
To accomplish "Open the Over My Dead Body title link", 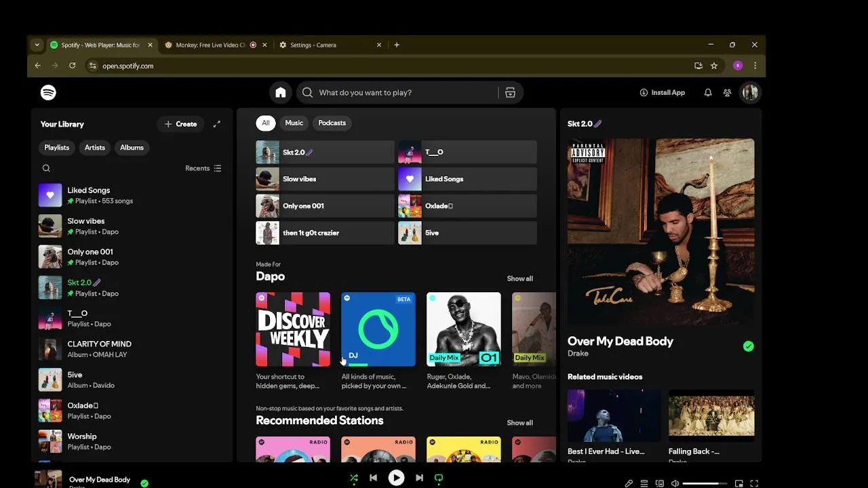I will tap(620, 341).
